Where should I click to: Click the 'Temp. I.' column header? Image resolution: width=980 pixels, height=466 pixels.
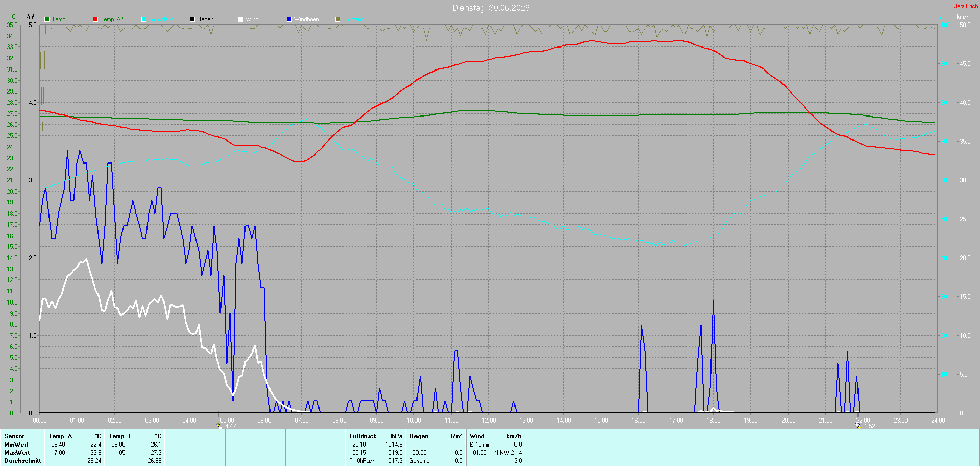tap(120, 436)
